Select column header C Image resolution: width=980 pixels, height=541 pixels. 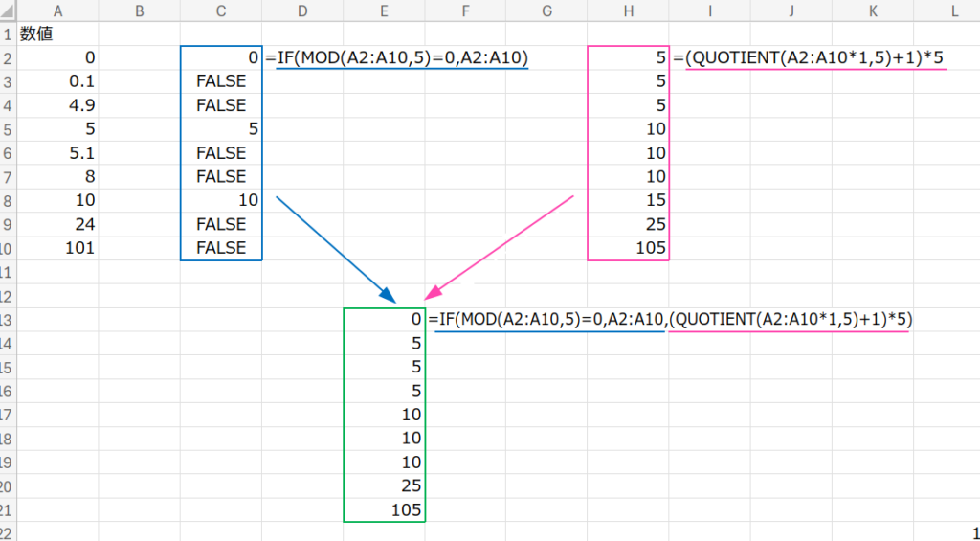221,10
